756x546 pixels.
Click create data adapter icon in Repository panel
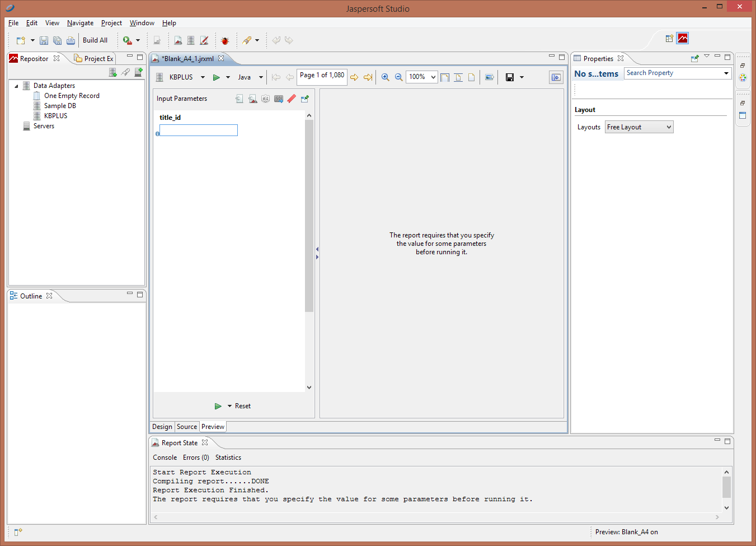(112, 72)
